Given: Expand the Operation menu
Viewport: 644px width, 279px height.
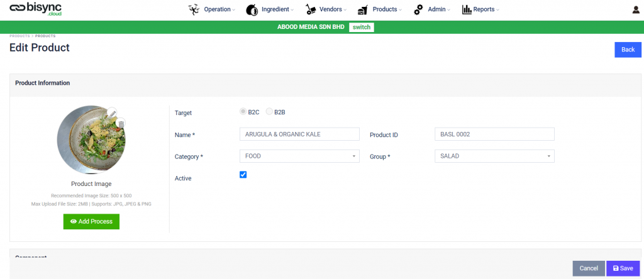Looking at the screenshot, I should pyautogui.click(x=219, y=9).
